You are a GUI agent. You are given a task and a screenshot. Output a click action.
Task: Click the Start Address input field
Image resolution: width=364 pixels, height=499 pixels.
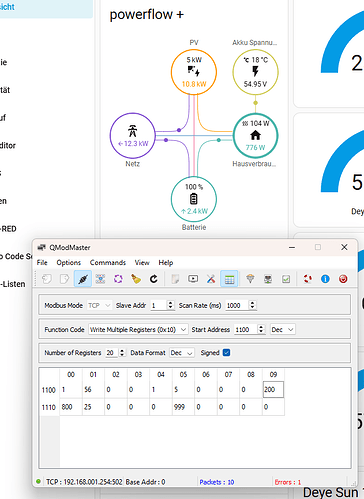[246, 329]
